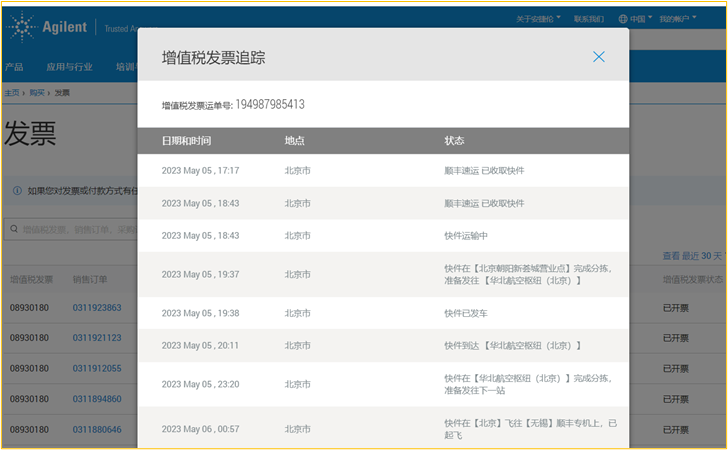Image resolution: width=728 pixels, height=450 pixels.
Task: Close the 增值税发票追踪 dialog
Action: click(x=598, y=57)
